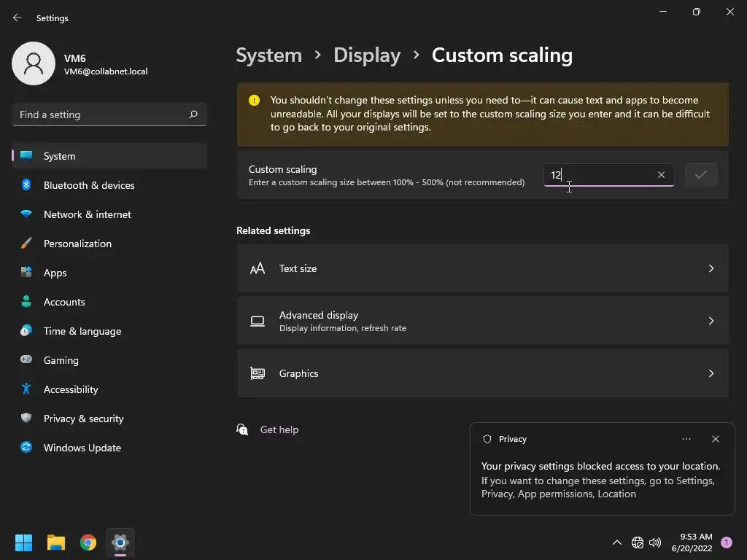The height and width of the screenshot is (560, 747).
Task: Go to Display in breadcrumb
Action: point(367,55)
